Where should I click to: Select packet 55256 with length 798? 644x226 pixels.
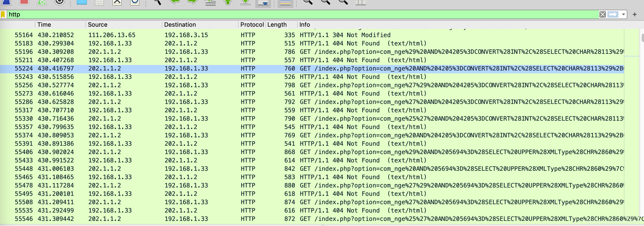(x=312, y=85)
